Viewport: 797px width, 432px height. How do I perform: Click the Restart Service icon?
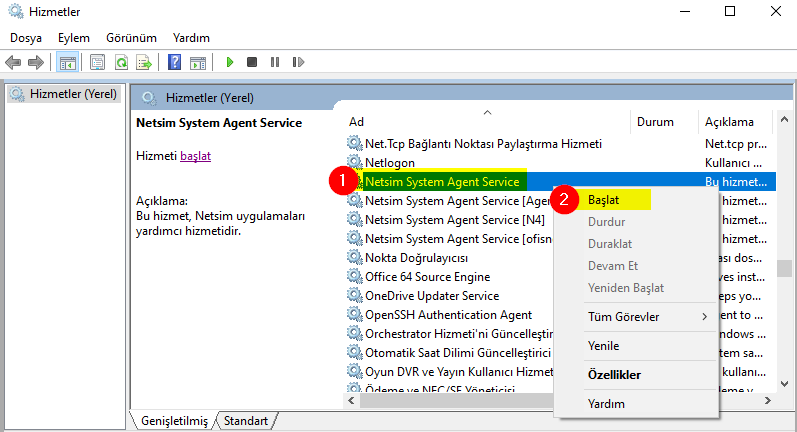[298, 62]
